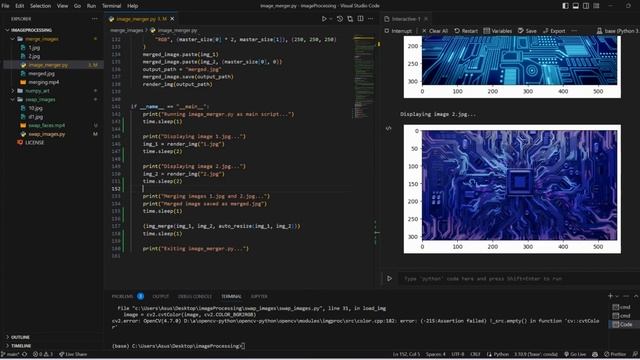Switch to the DEBUG CONSOLE panel tab

(195, 296)
